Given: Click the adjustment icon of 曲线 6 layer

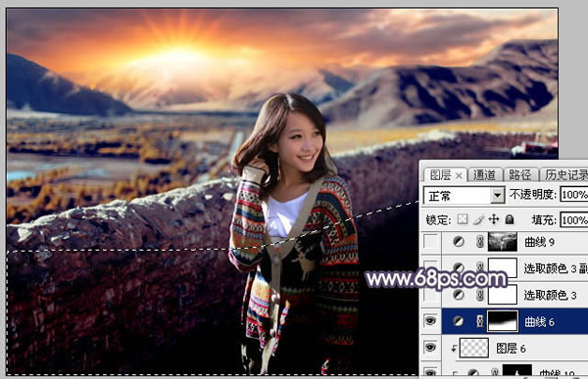Looking at the screenshot, I should coord(459,321).
